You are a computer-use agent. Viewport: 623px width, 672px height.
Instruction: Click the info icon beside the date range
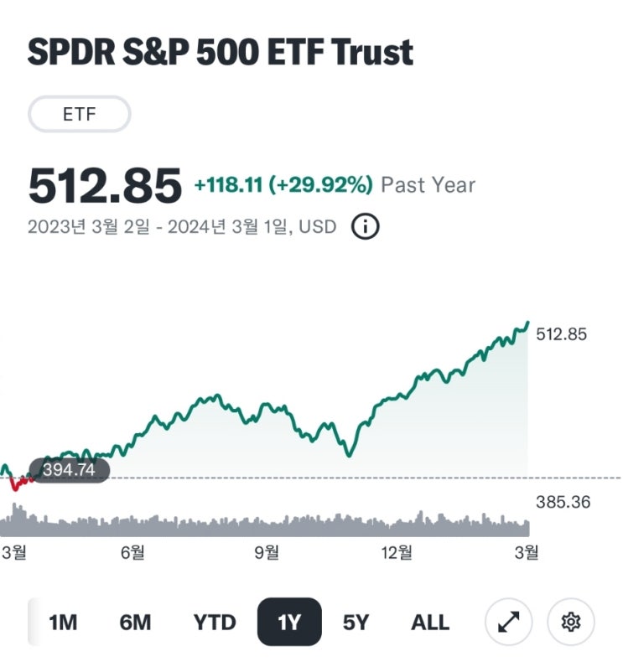[x=365, y=226]
